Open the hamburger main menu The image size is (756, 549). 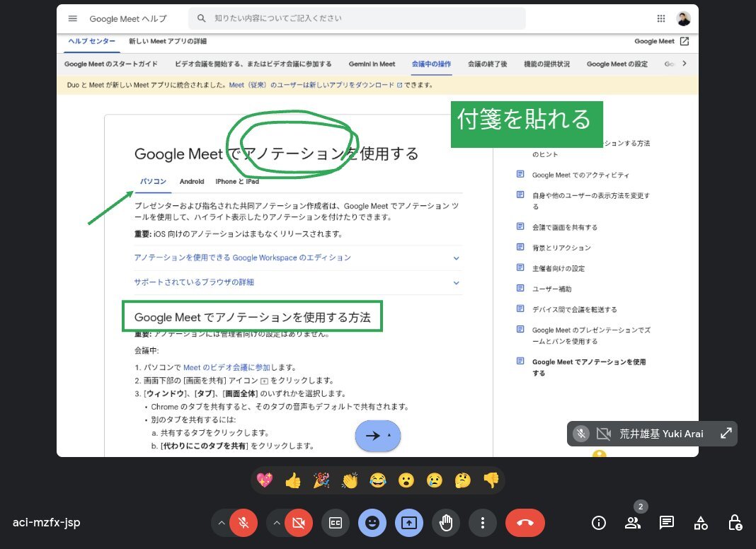tap(73, 19)
